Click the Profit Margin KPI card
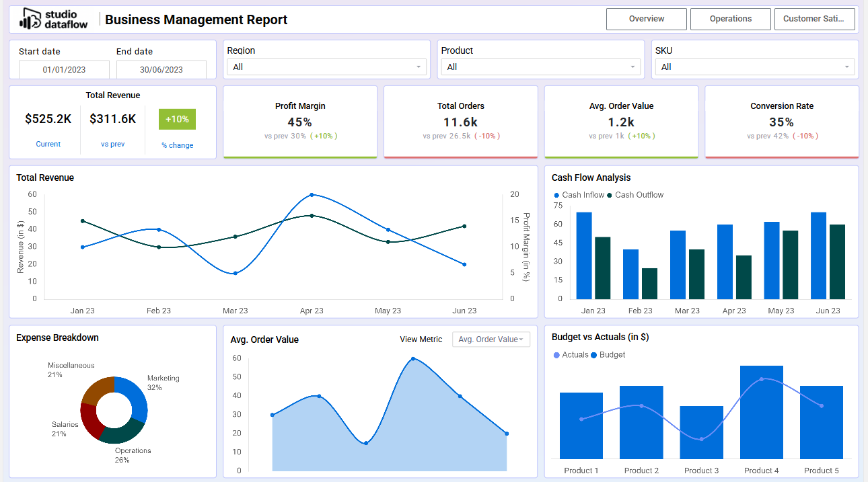The image size is (868, 482). pos(300,122)
